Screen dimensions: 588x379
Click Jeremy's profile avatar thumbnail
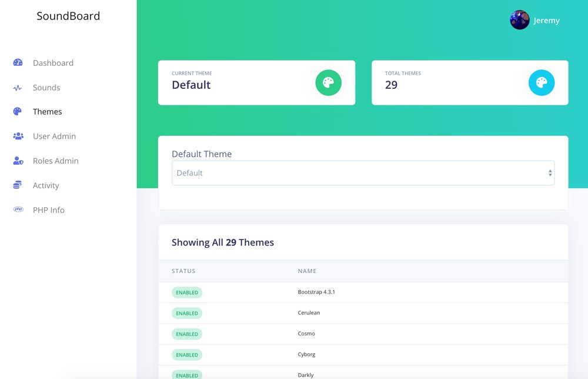(x=519, y=19)
